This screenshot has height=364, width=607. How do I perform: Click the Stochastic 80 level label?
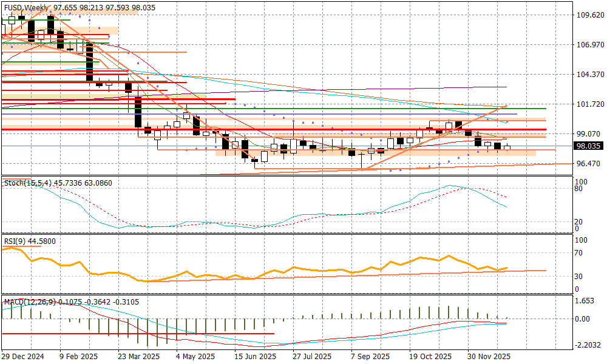tap(579, 189)
